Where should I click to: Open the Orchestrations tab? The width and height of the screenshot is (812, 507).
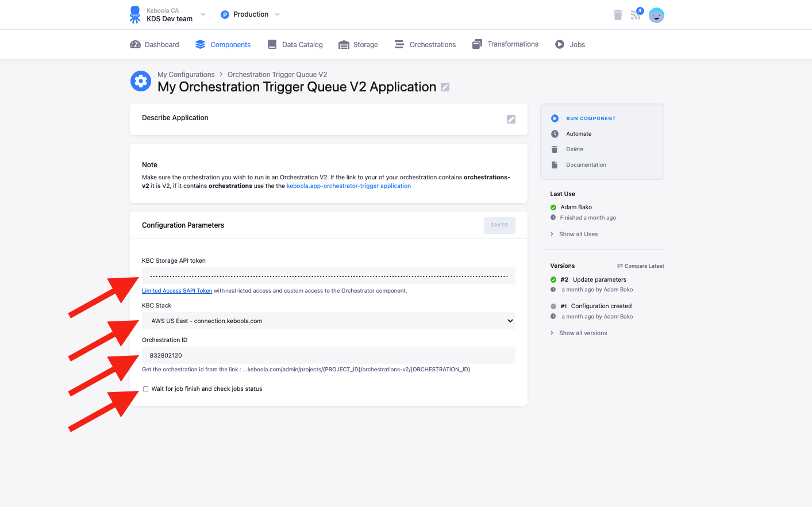425,44
